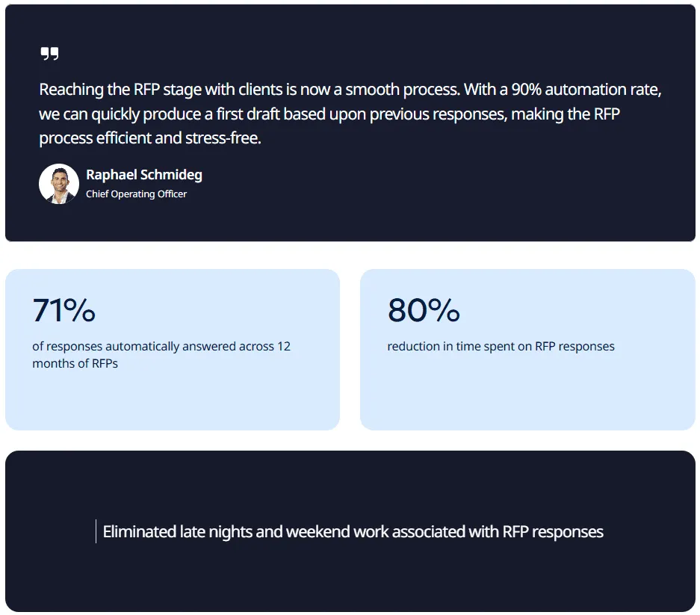Image resolution: width=700 pixels, height=615 pixels.
Task: Click the vertical bar beside Eliminated text
Action: point(96,531)
